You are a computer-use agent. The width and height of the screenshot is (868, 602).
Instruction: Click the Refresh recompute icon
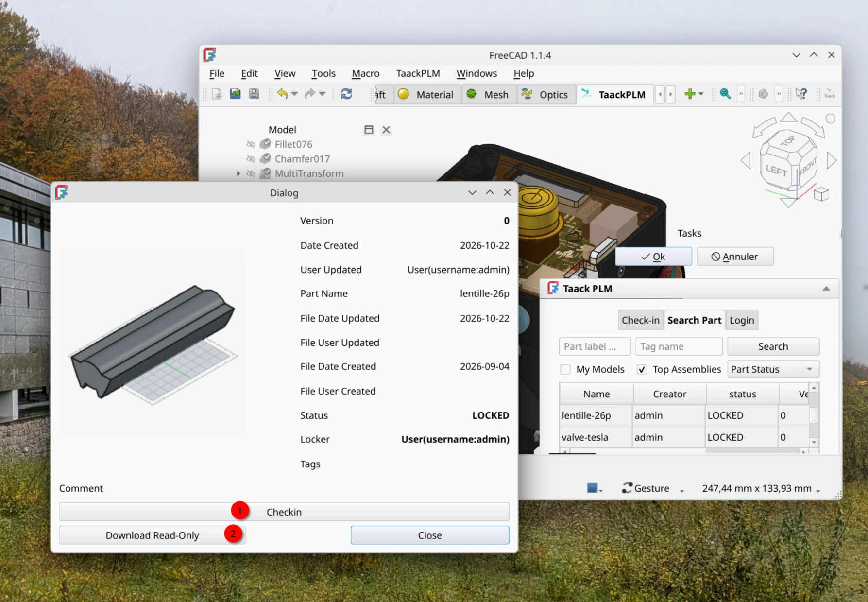click(346, 94)
